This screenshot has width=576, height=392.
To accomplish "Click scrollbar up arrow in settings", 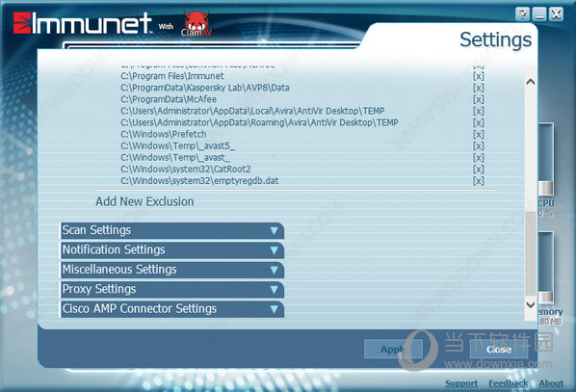I will tap(531, 82).
